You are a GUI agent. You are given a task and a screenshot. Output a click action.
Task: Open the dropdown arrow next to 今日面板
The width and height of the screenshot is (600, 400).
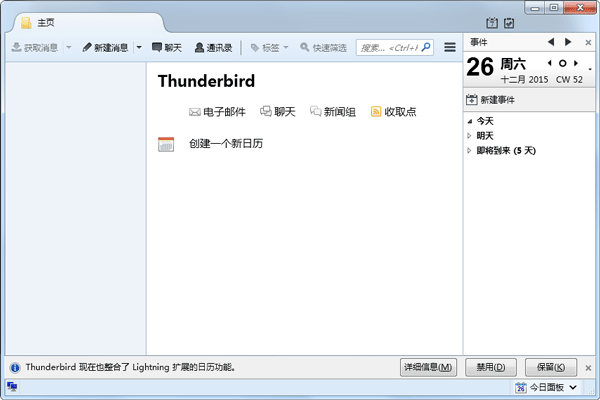pyautogui.click(x=573, y=387)
